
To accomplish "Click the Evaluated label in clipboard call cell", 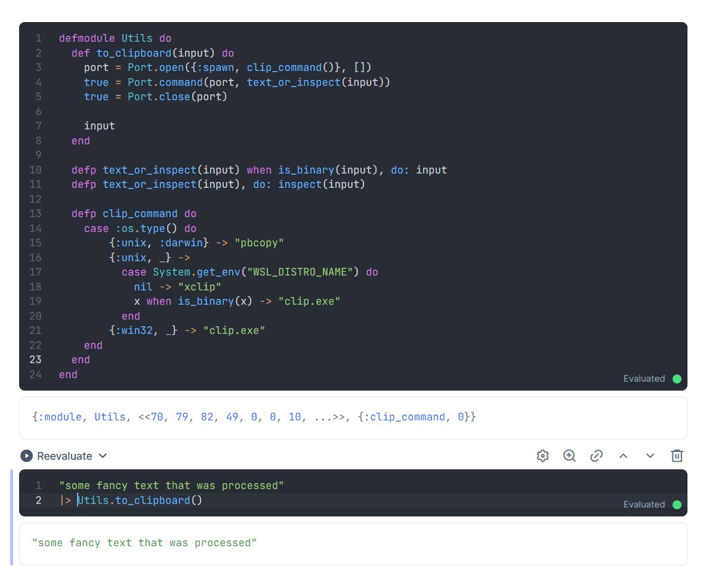I will (x=644, y=505).
